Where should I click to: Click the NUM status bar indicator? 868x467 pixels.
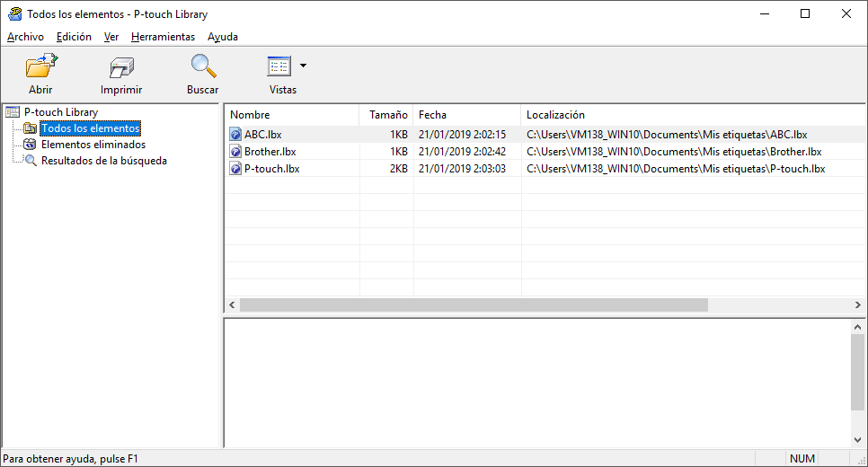coord(802,459)
